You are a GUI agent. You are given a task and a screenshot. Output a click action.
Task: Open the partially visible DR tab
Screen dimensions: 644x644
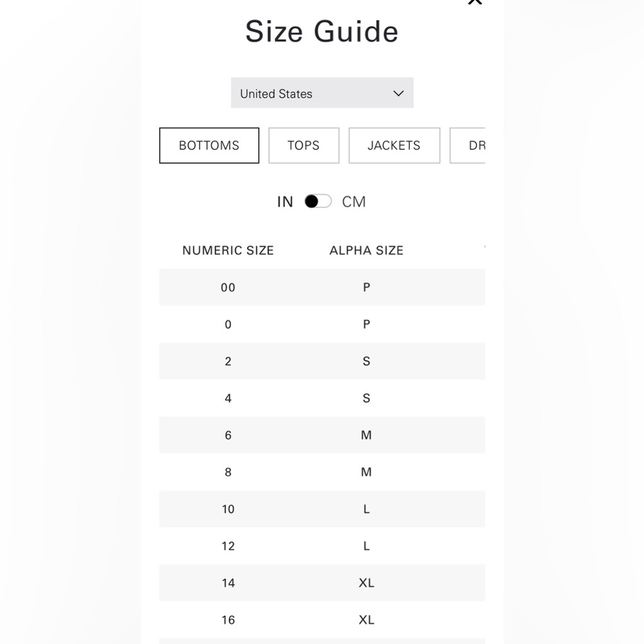pyautogui.click(x=468, y=146)
